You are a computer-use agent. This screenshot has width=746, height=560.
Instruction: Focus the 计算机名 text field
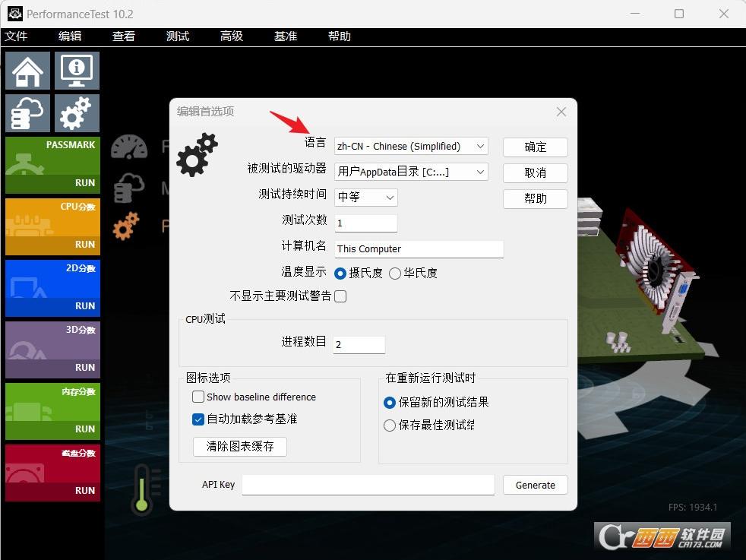point(419,248)
